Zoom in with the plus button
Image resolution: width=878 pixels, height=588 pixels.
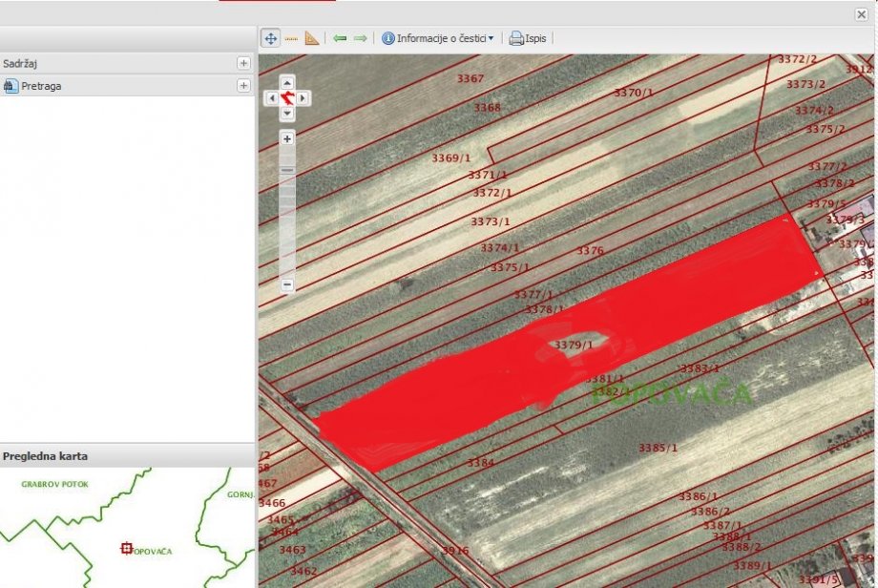tap(287, 138)
